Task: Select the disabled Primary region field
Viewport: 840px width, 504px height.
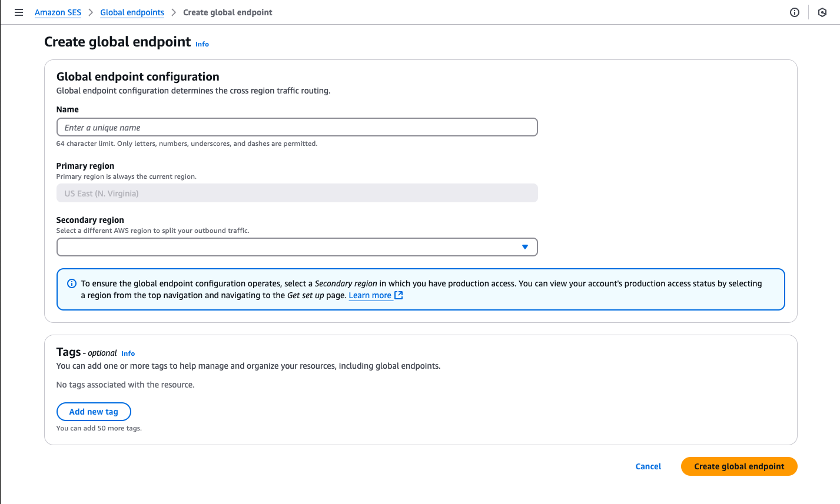Action: (x=297, y=193)
